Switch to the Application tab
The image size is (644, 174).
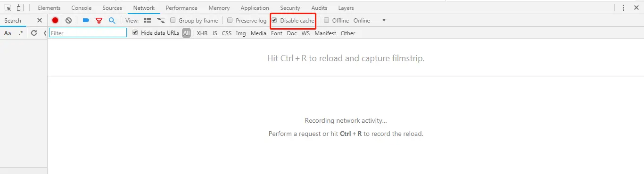pyautogui.click(x=255, y=8)
